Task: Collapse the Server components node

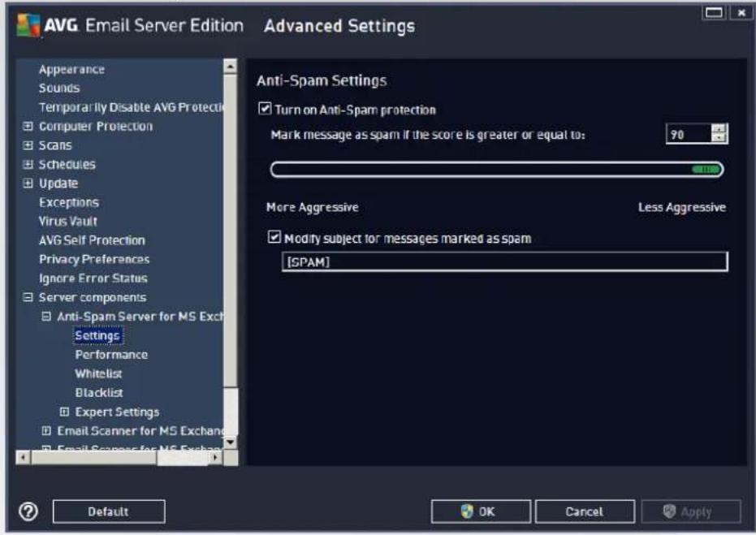Action: 28,297
